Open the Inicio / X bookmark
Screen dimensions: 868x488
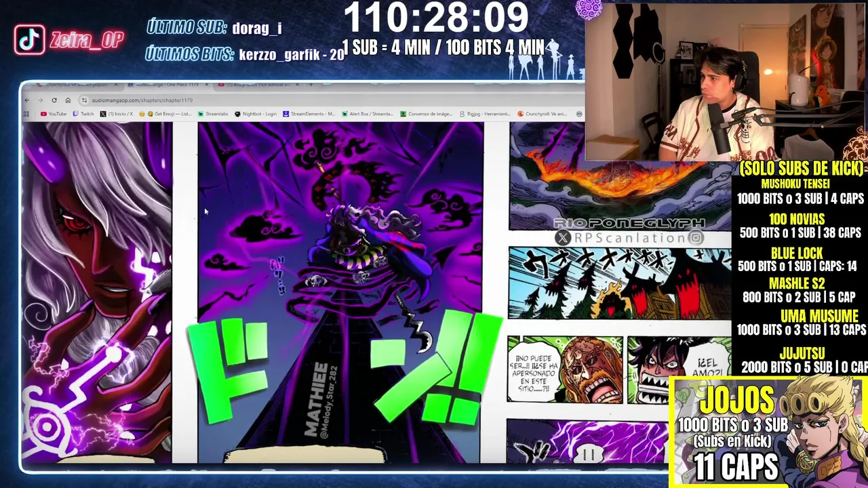(117, 114)
